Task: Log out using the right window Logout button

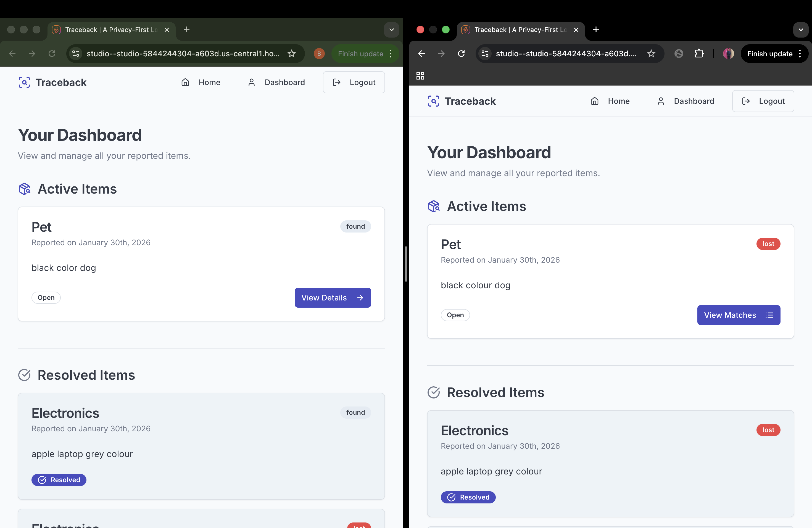Action: coord(763,101)
